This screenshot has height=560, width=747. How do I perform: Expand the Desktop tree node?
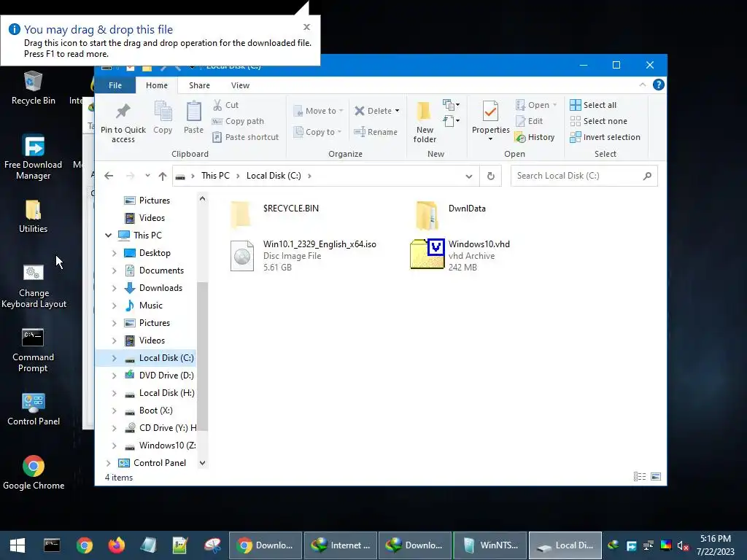[x=115, y=253]
